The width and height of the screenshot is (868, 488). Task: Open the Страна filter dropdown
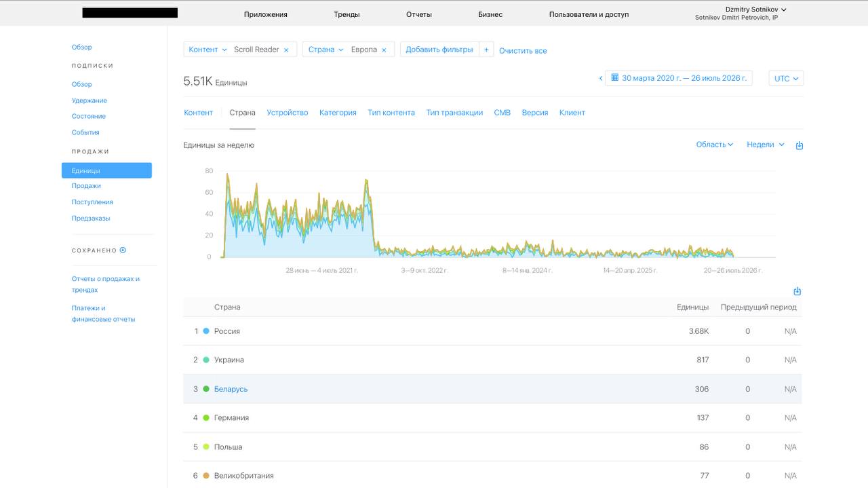coord(325,50)
